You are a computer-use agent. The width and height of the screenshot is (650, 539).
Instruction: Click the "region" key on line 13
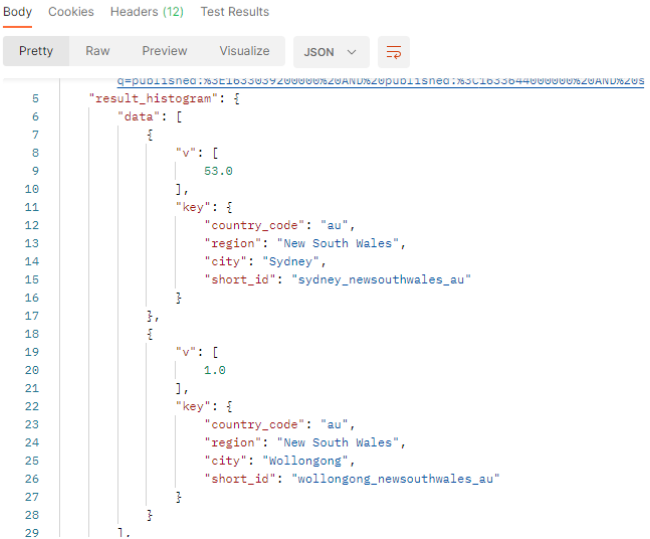(233, 244)
